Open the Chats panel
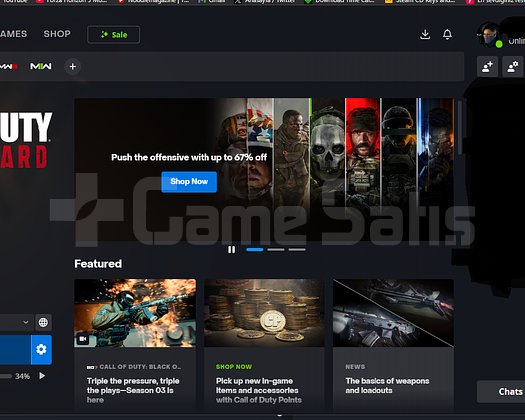The height and width of the screenshot is (420, 525). 501,392
